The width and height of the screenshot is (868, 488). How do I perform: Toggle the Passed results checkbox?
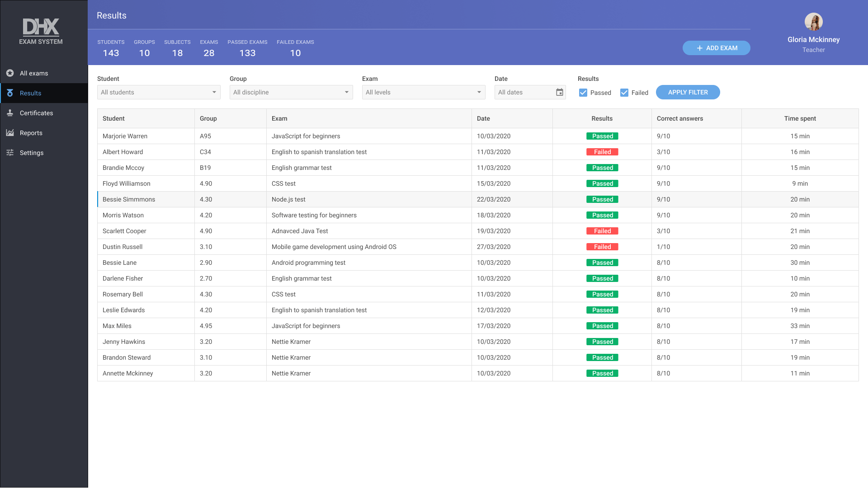(x=583, y=92)
